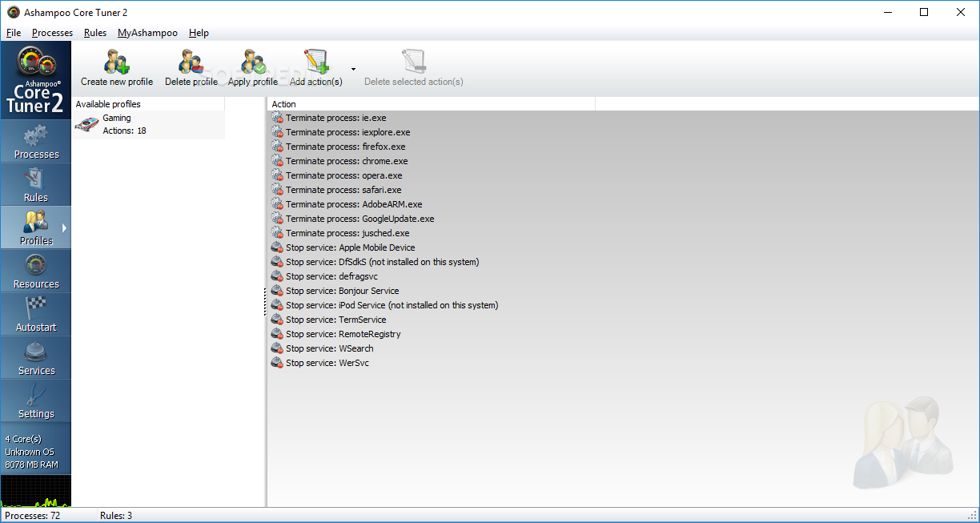Open the Help menu
Image resolution: width=980 pixels, height=523 pixels.
point(199,33)
